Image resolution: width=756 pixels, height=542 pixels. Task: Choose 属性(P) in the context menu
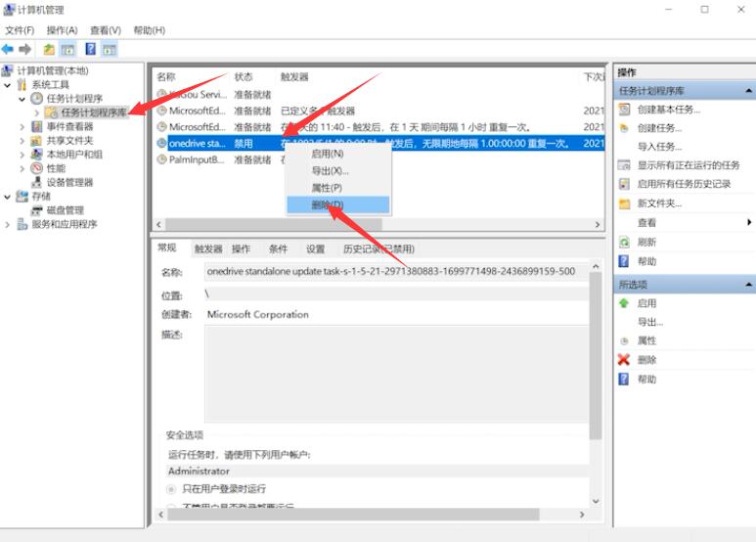tap(338, 188)
